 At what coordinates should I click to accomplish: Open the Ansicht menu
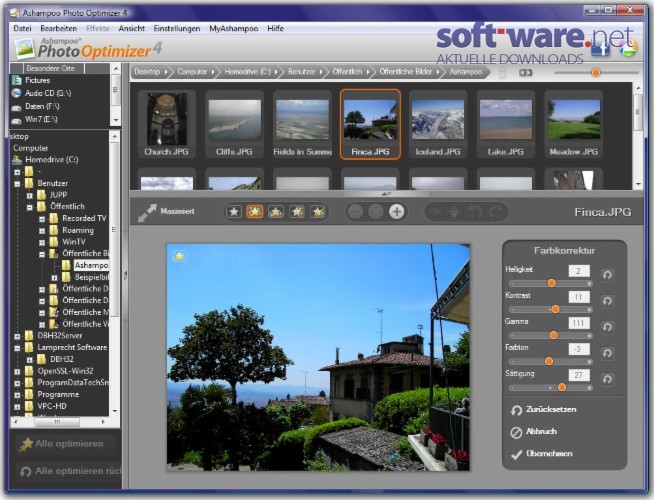tap(131, 28)
